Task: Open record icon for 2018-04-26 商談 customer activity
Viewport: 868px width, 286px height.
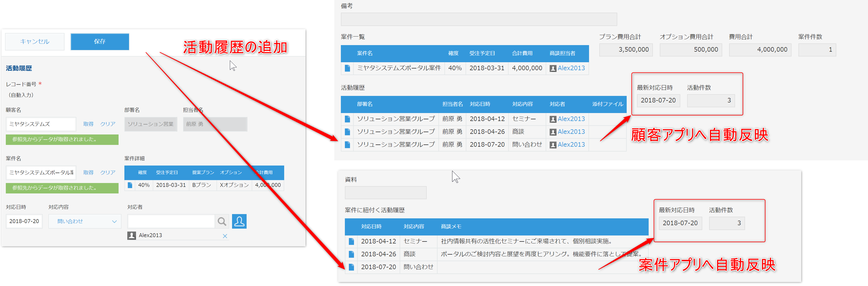Action: click(347, 132)
